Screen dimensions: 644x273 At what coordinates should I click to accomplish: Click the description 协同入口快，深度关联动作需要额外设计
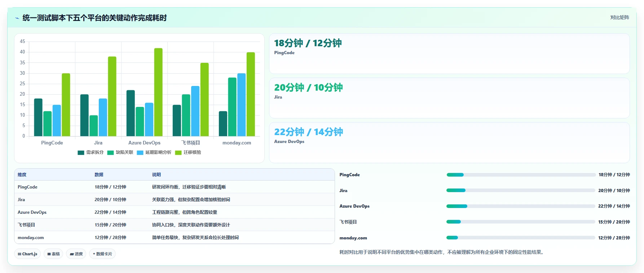(191, 225)
